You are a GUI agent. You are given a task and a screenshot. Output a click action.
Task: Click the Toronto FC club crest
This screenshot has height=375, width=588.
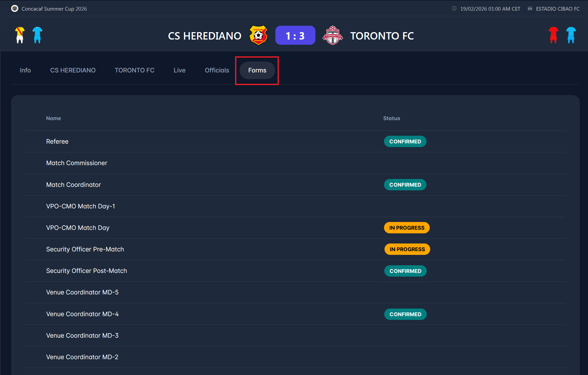tap(332, 35)
